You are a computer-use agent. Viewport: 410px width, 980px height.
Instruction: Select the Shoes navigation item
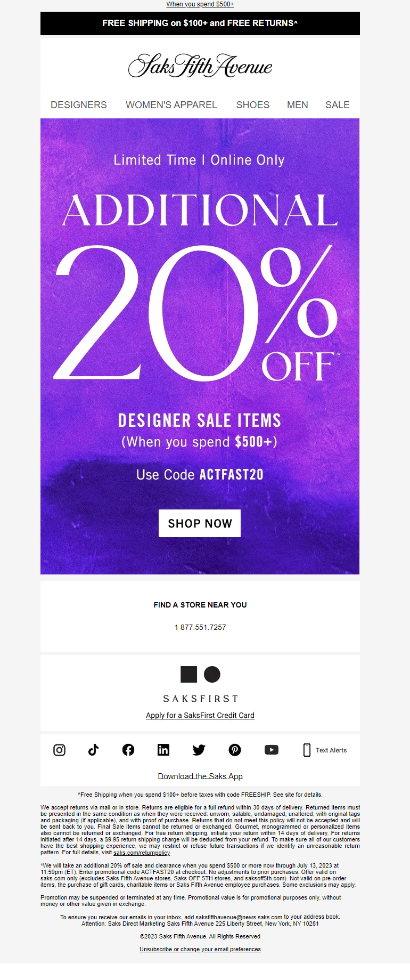click(x=253, y=105)
